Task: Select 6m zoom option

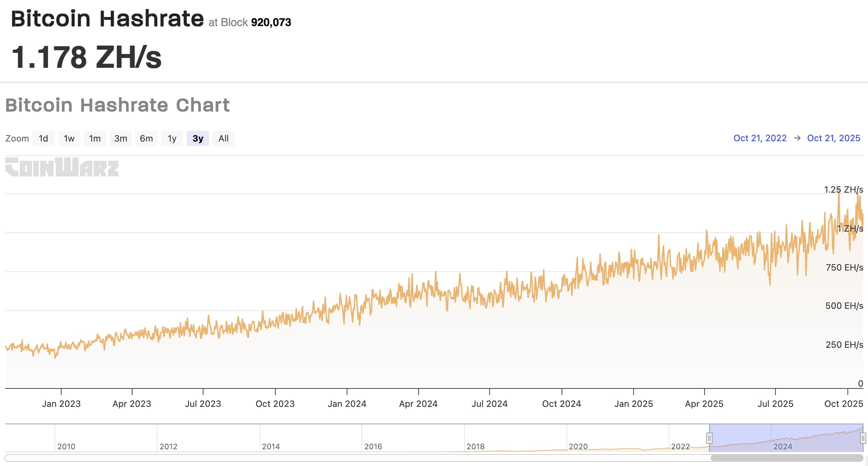Action: click(146, 138)
